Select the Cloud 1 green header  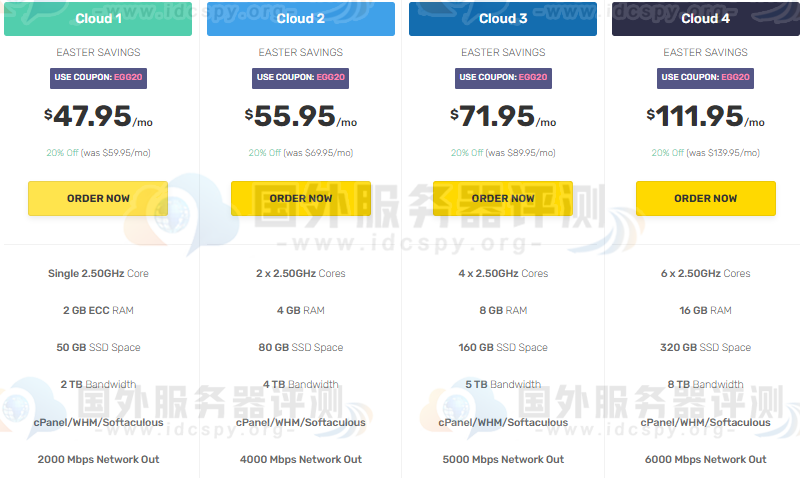click(x=98, y=18)
